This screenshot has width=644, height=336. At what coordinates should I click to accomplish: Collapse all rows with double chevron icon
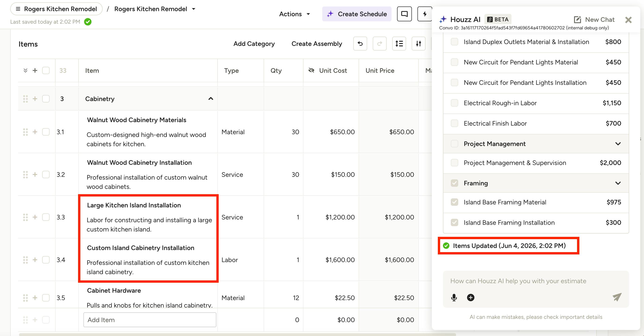click(25, 70)
